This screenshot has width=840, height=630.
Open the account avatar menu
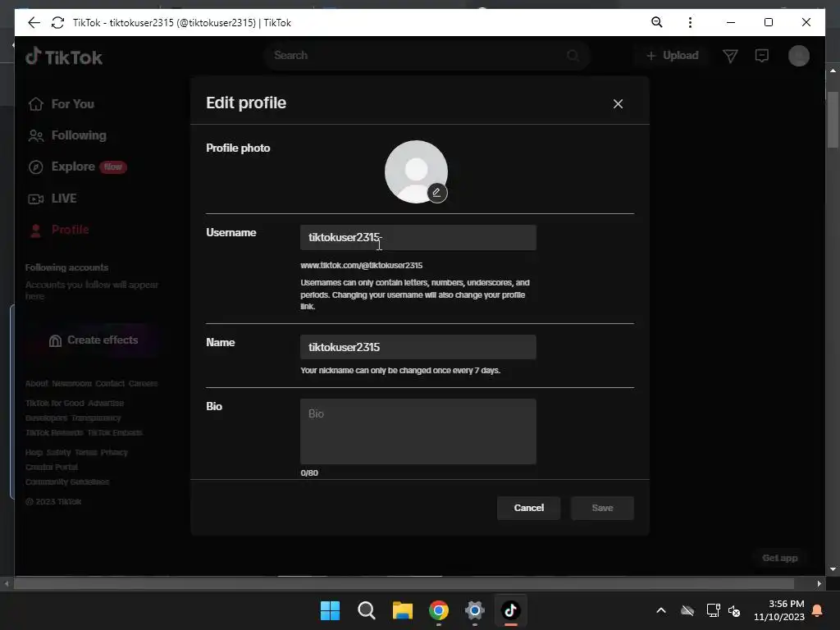click(799, 56)
